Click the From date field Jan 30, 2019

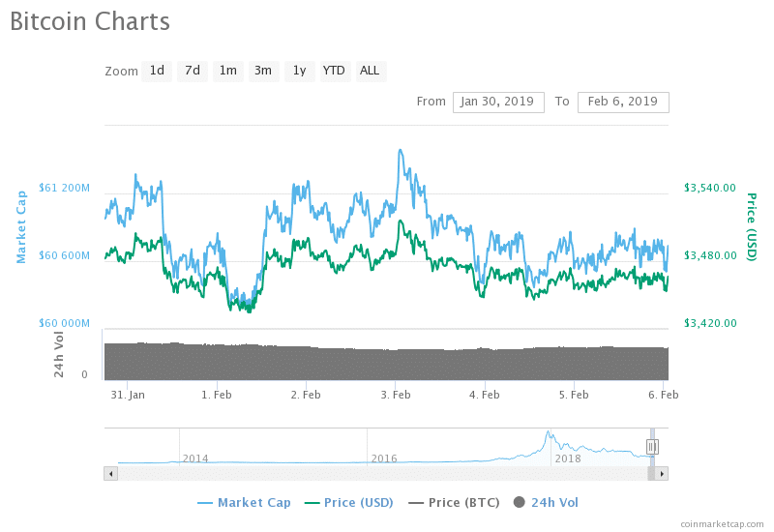coord(498,103)
